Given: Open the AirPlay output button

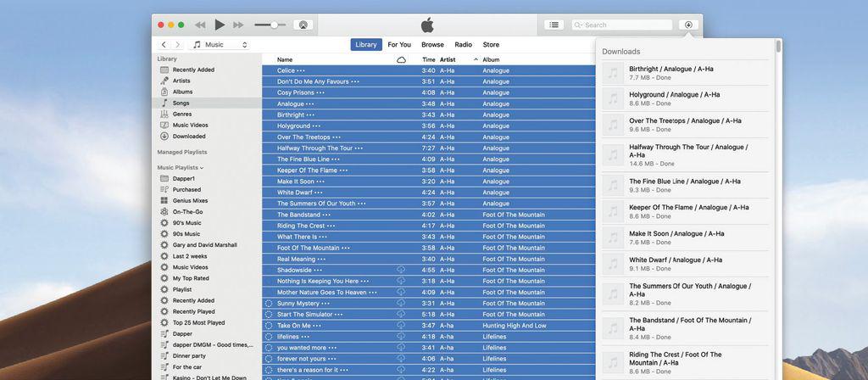Looking at the screenshot, I should 303,25.
